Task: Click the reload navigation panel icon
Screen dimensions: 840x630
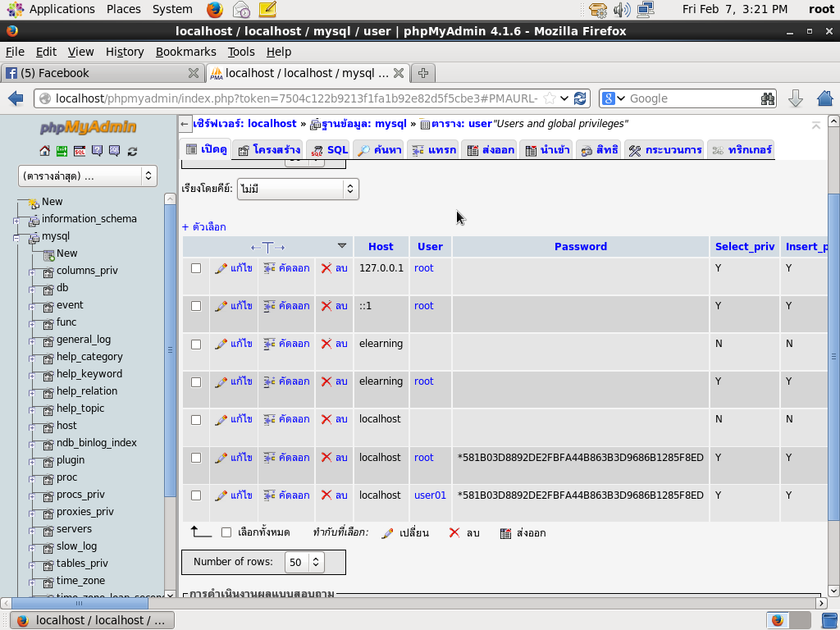Action: click(132, 152)
